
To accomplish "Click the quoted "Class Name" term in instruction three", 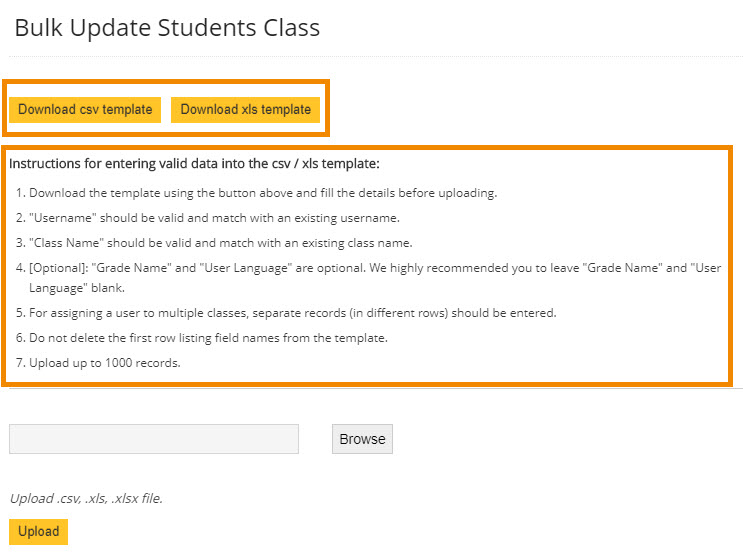I will pos(66,243).
